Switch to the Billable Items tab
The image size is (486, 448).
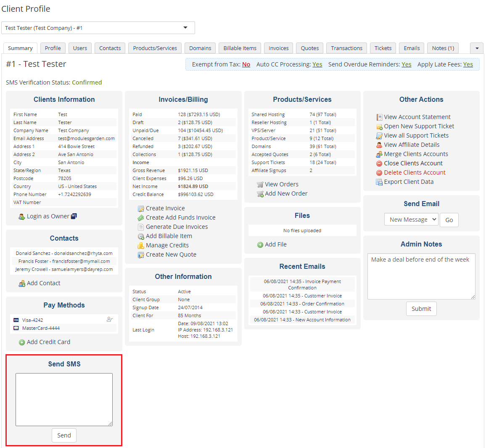(240, 48)
